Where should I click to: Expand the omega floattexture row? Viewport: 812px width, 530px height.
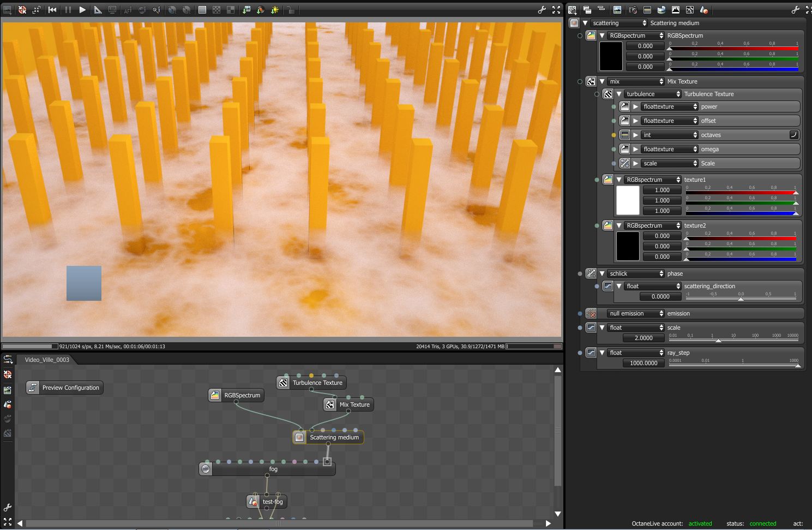[636, 149]
